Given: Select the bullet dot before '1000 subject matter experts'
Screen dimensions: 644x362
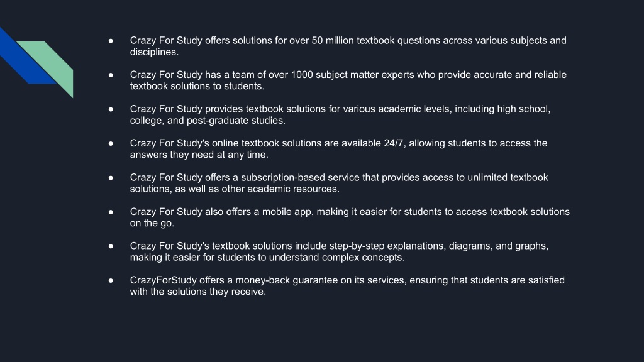Looking at the screenshot, I should coord(111,75).
